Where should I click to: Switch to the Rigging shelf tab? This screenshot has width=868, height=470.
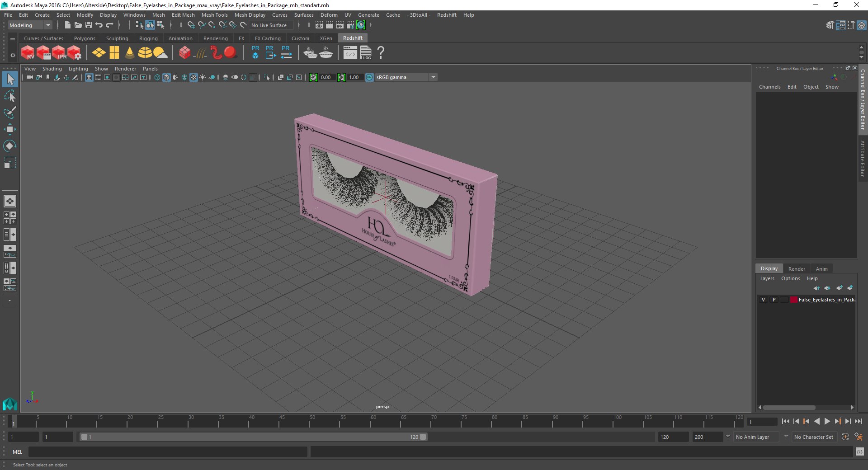148,38
